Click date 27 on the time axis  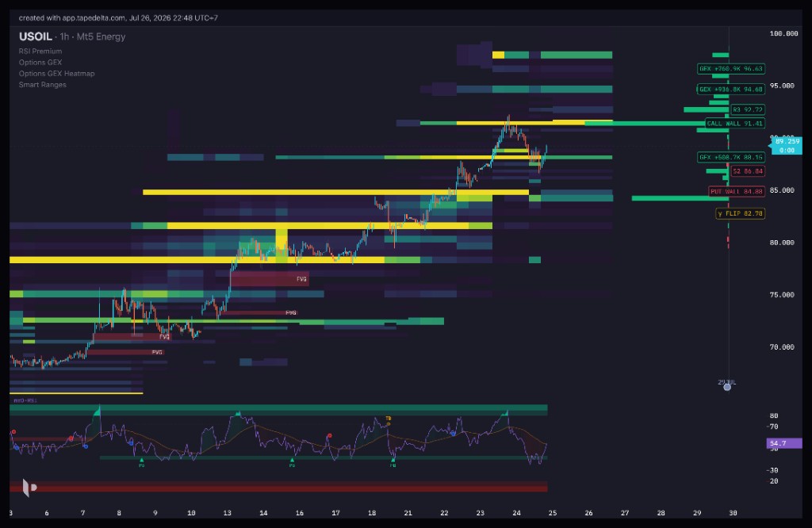click(625, 513)
